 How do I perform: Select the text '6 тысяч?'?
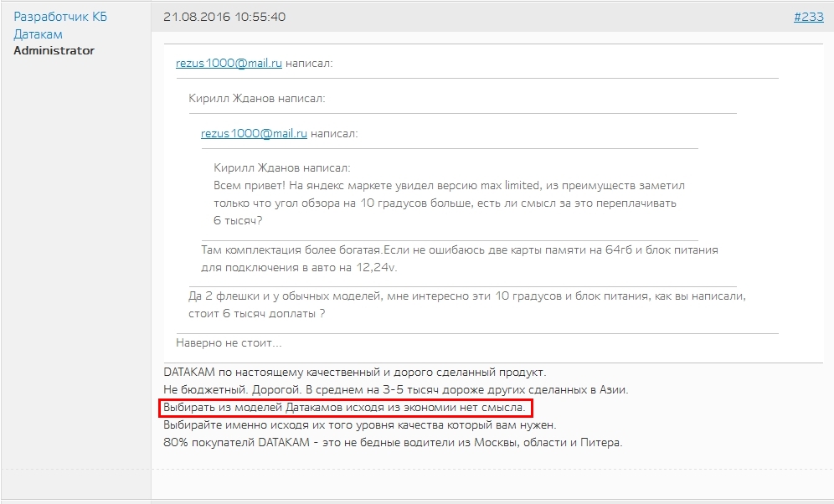pos(238,221)
